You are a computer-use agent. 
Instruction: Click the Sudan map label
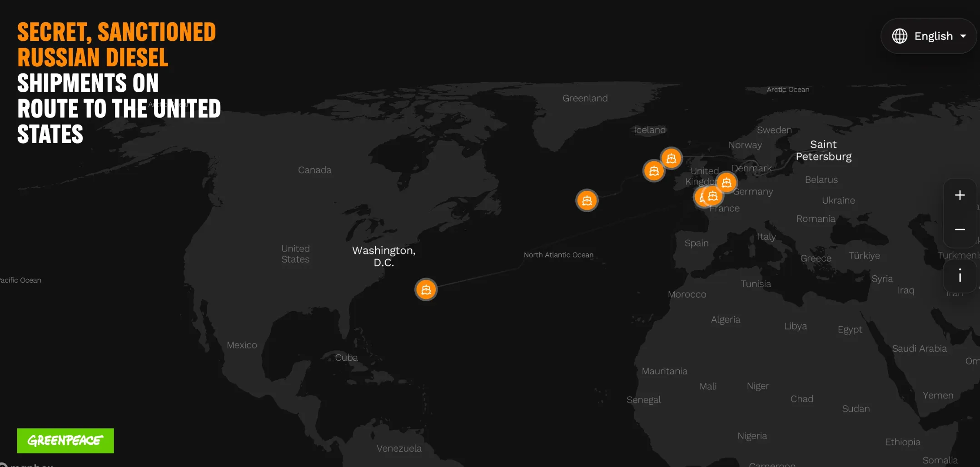(856, 408)
